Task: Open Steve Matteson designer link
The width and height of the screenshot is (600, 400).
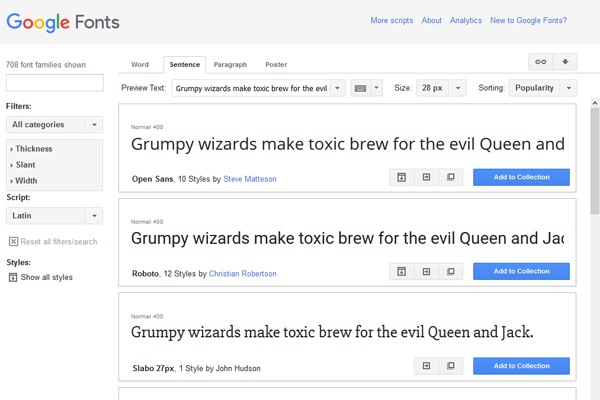Action: click(250, 179)
